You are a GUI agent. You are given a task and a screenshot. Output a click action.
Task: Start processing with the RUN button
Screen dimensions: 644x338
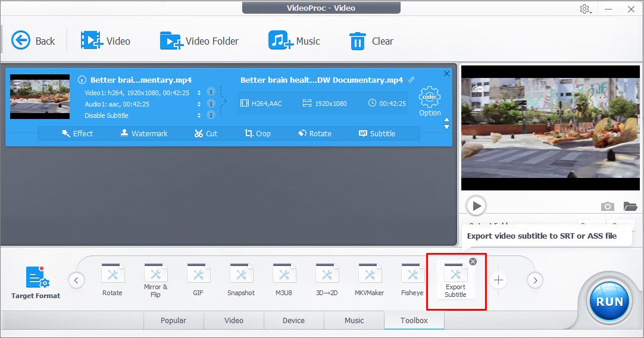609,302
